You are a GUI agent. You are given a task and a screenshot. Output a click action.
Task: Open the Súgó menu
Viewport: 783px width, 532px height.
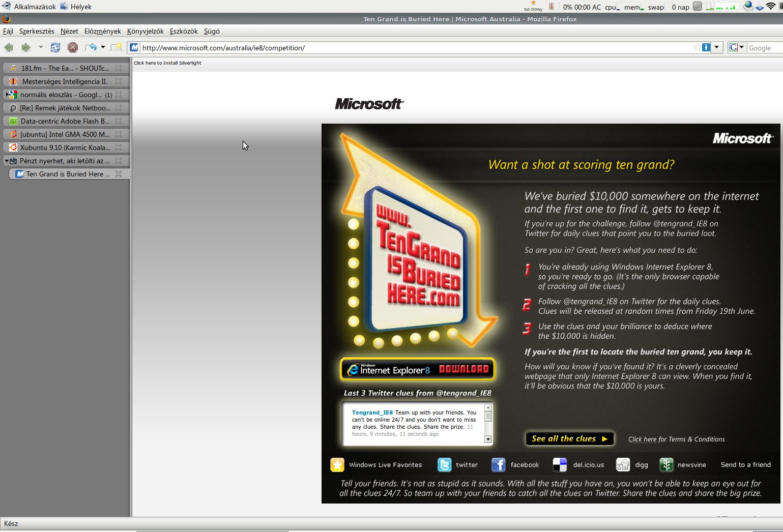click(212, 31)
